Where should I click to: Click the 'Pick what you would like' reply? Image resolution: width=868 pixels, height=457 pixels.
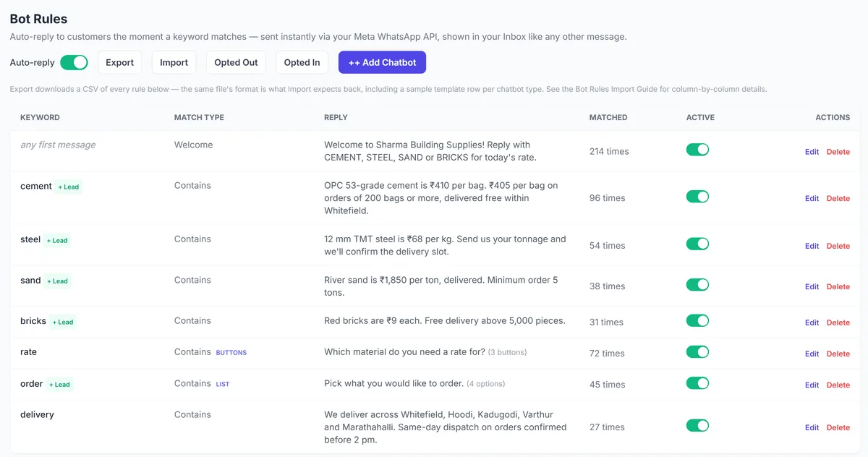414,383
